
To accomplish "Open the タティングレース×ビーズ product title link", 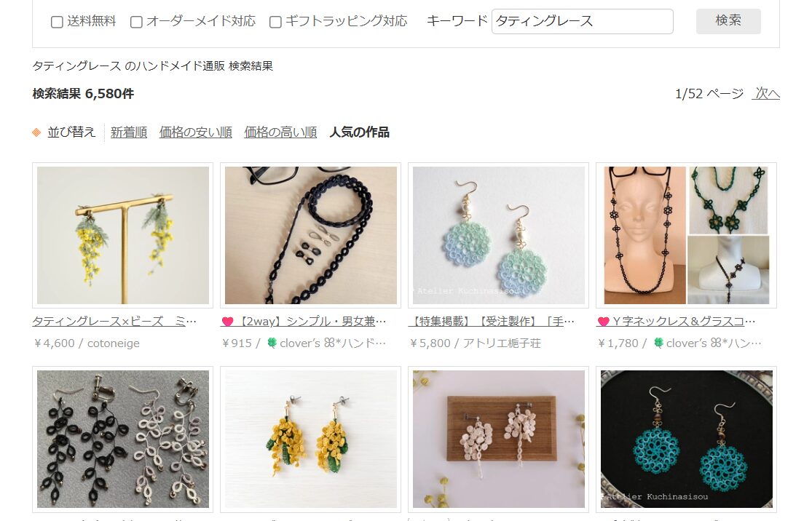I will click(x=114, y=322).
